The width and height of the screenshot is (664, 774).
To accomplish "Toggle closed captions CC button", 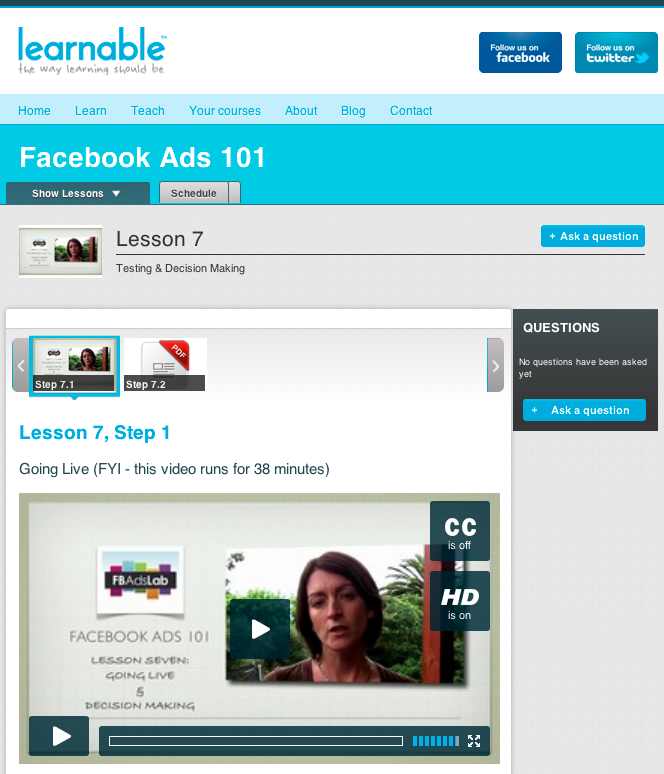I will (x=460, y=531).
